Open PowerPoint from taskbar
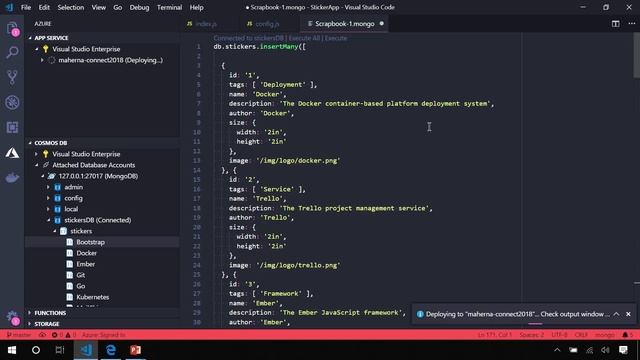The width and height of the screenshot is (640, 360). 136,350
